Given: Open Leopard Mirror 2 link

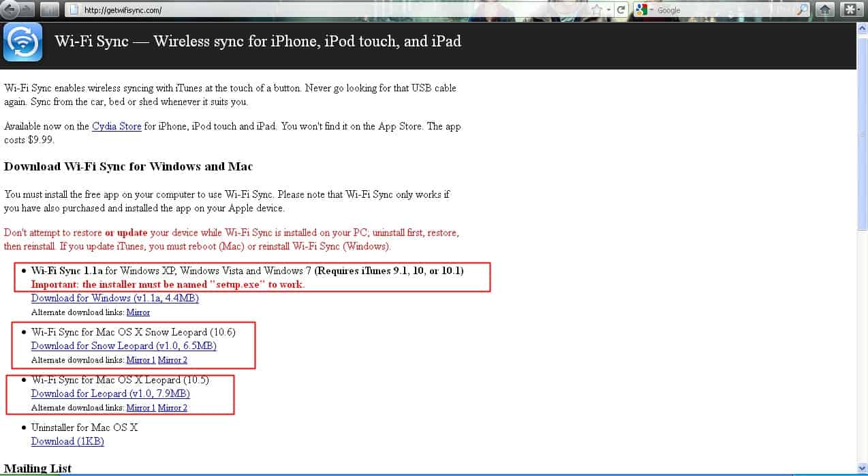Looking at the screenshot, I should (x=172, y=408).
